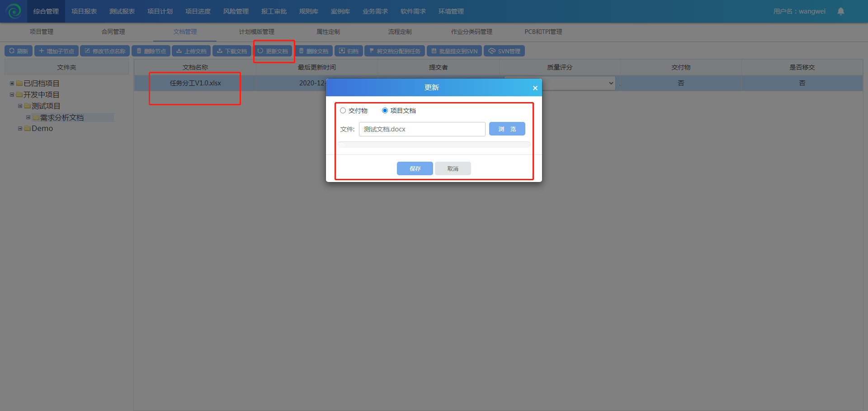Image resolution: width=868 pixels, height=411 pixels.
Task: Switch to the 计划模版管理 tab
Action: tap(257, 32)
